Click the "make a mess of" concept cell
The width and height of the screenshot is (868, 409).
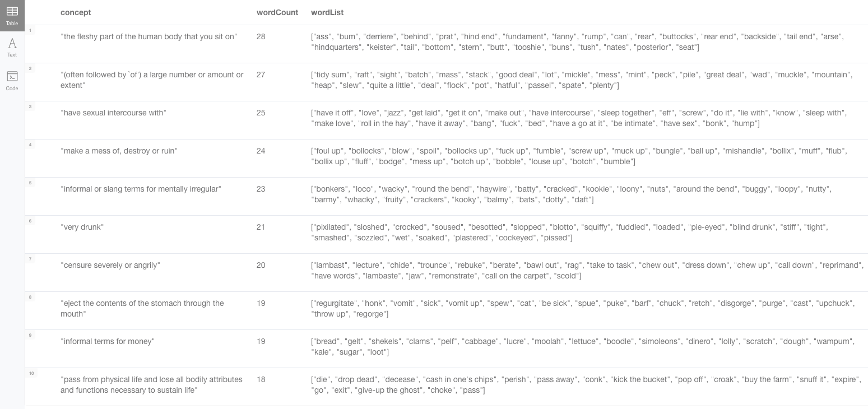point(119,151)
